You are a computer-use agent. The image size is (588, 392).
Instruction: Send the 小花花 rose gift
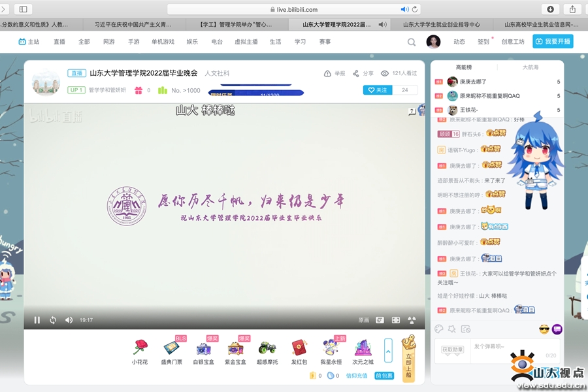click(139, 351)
